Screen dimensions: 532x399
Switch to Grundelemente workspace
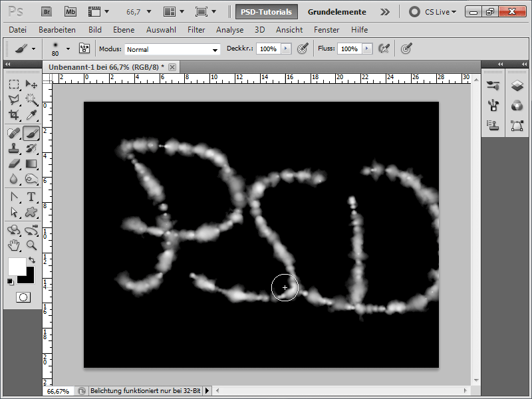(x=337, y=12)
